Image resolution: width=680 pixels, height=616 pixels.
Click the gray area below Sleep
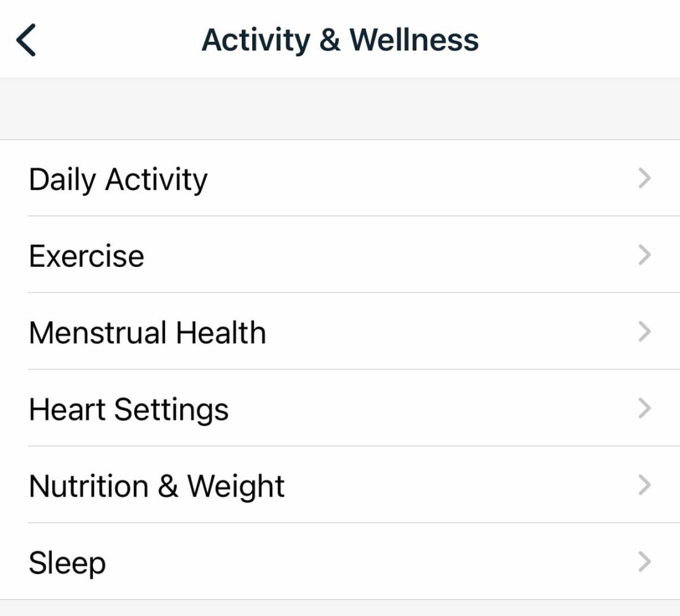coord(340,608)
